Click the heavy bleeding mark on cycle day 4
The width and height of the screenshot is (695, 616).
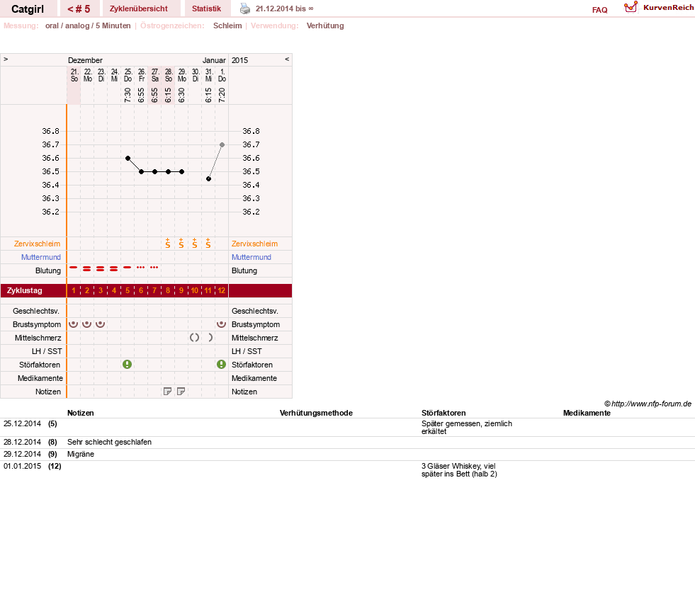(x=114, y=269)
